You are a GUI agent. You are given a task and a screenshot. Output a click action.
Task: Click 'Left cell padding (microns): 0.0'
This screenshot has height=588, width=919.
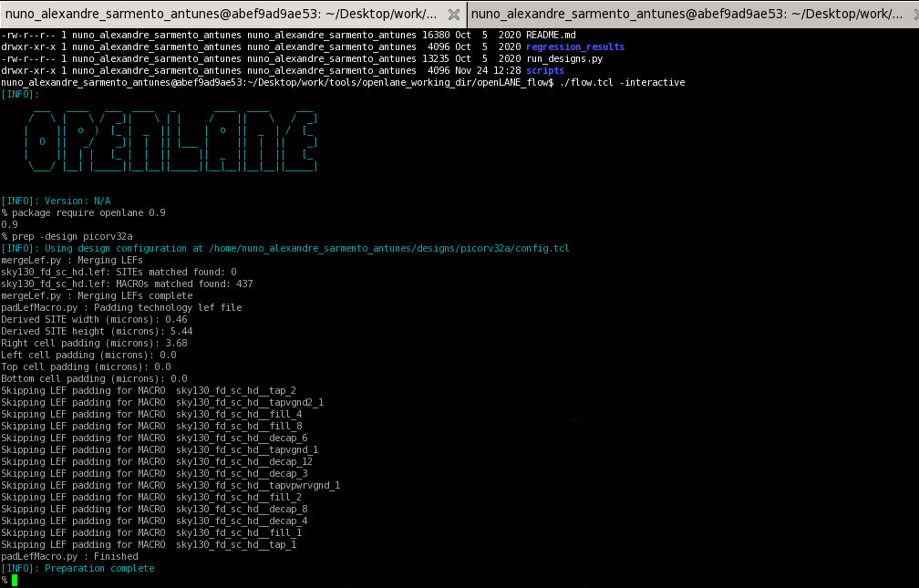coord(88,355)
